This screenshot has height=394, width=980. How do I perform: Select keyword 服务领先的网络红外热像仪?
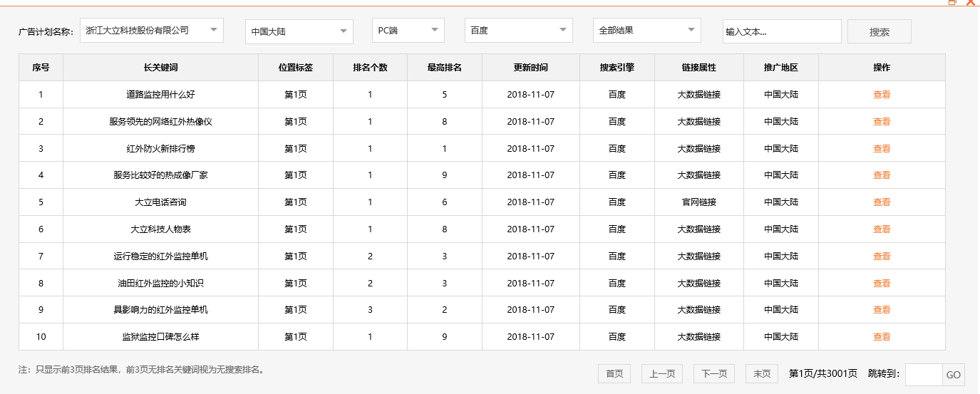point(160,121)
